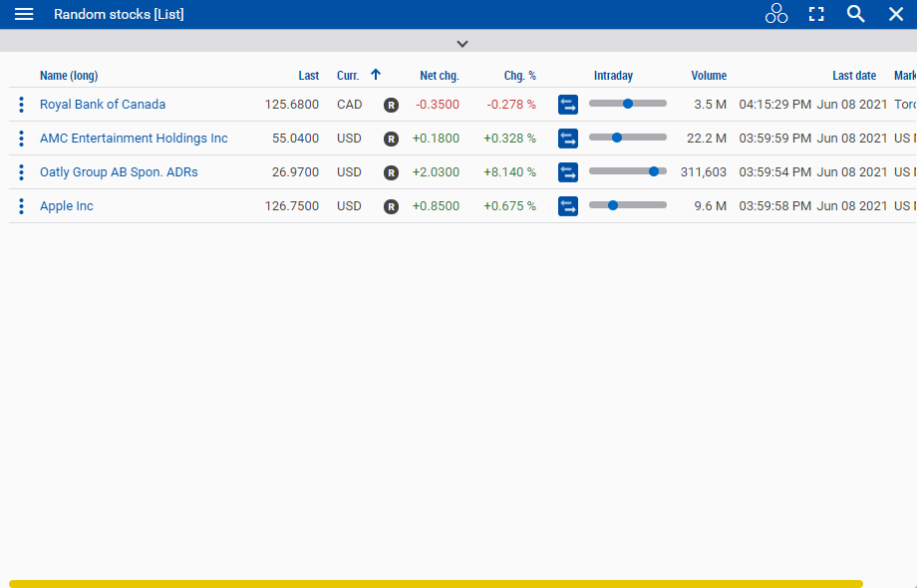Click intraday range slider for Royal Bank

(x=628, y=104)
